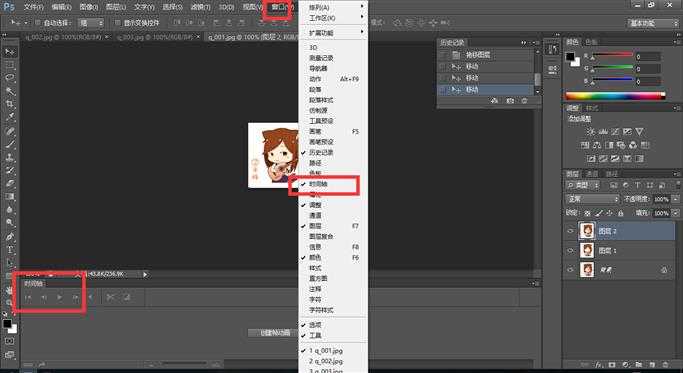683x373 pixels.
Task: Choose 动作 Alt+F9 from the menu
Action: click(x=333, y=79)
